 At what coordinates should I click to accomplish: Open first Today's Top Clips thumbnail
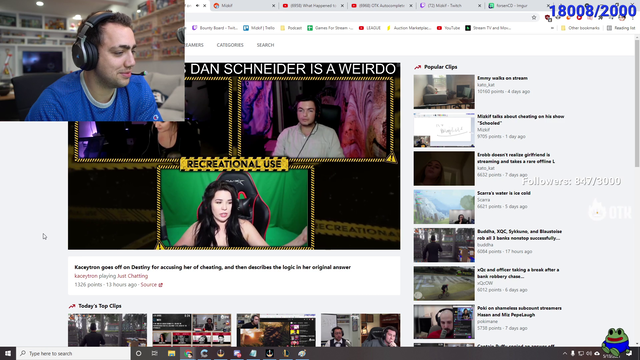coord(107,330)
